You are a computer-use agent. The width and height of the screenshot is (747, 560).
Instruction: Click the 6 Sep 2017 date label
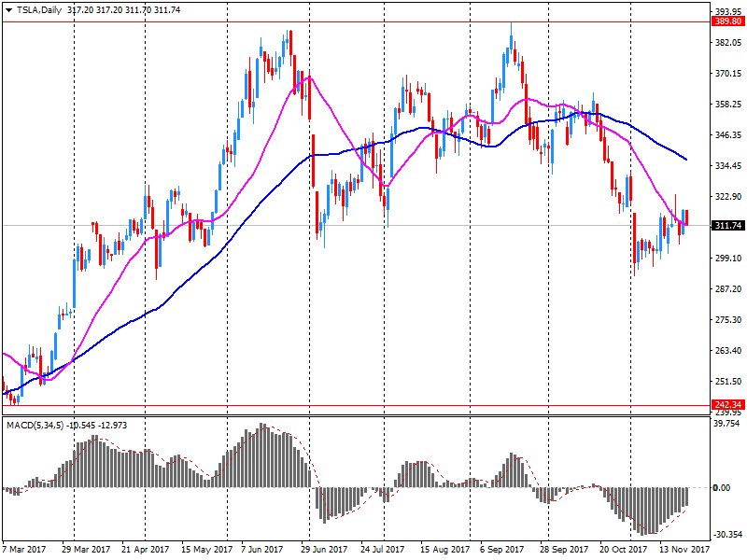click(x=501, y=550)
